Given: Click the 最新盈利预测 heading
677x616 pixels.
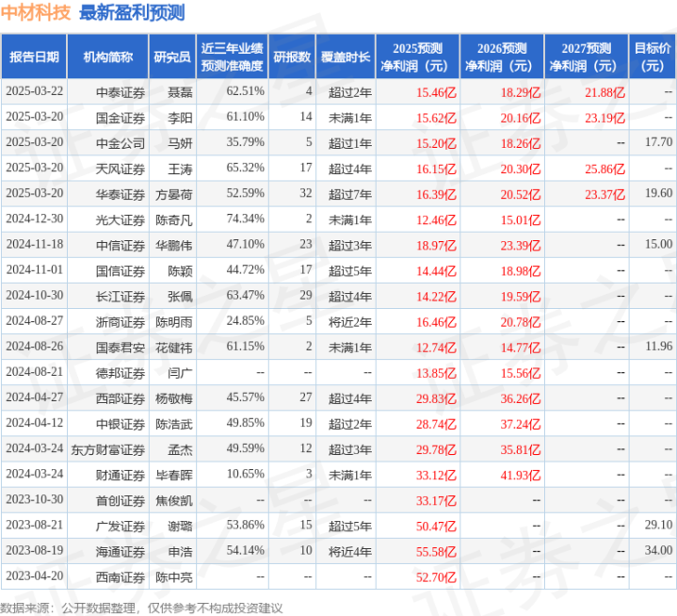Looking at the screenshot, I should 132,12.
